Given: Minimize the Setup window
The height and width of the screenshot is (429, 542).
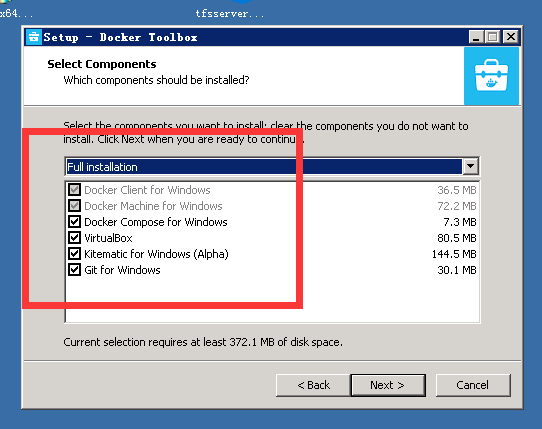Looking at the screenshot, I should click(x=476, y=37).
